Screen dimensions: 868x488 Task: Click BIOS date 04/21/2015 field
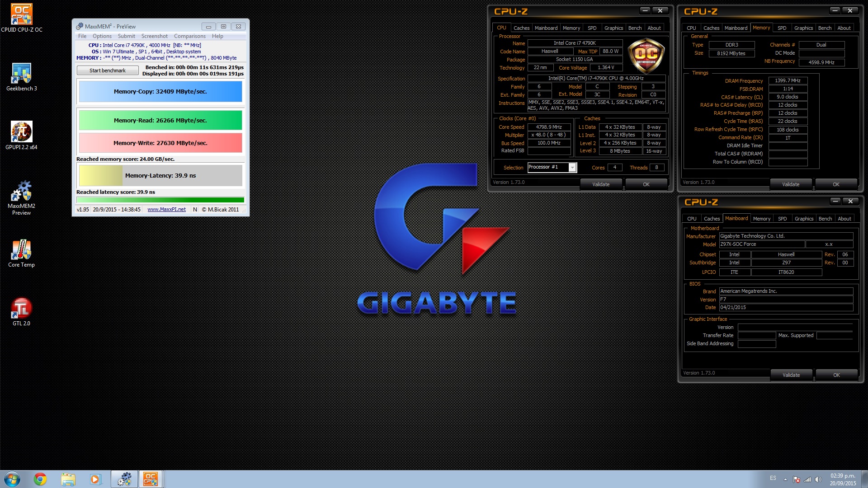786,307
